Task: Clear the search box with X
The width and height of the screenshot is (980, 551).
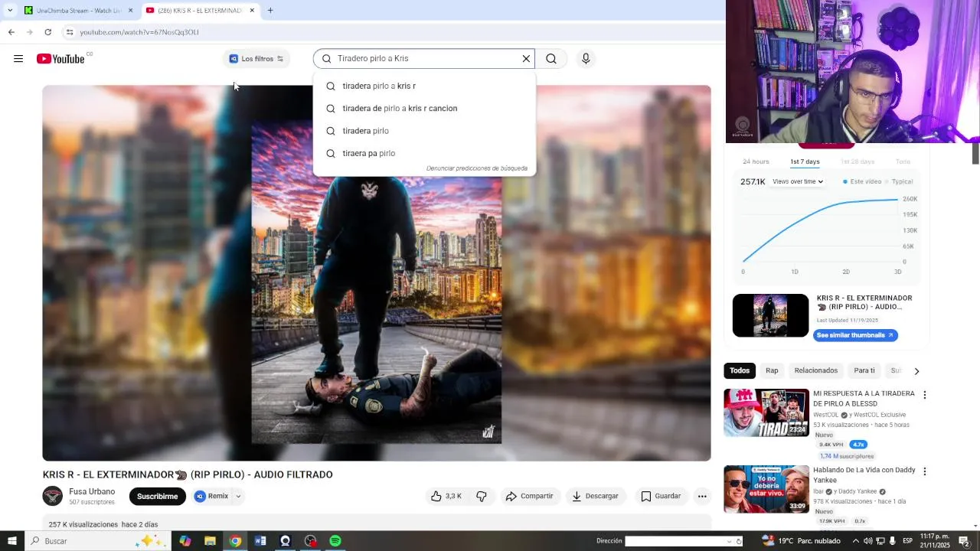Action: tap(526, 59)
